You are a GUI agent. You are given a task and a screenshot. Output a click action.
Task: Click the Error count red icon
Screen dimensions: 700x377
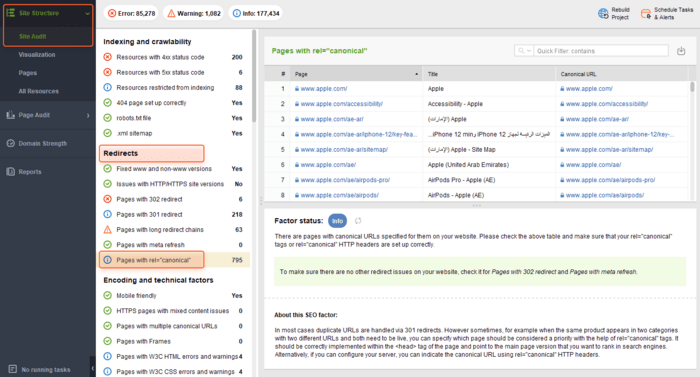coord(112,13)
